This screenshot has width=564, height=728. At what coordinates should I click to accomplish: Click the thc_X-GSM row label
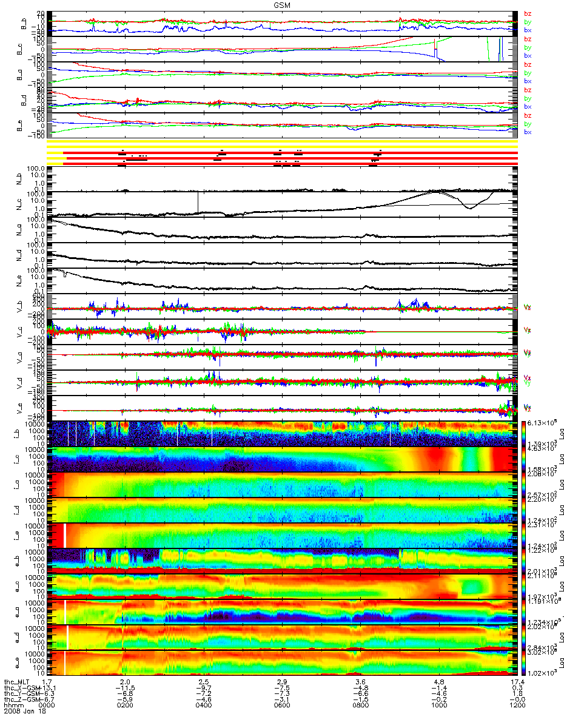point(22,688)
